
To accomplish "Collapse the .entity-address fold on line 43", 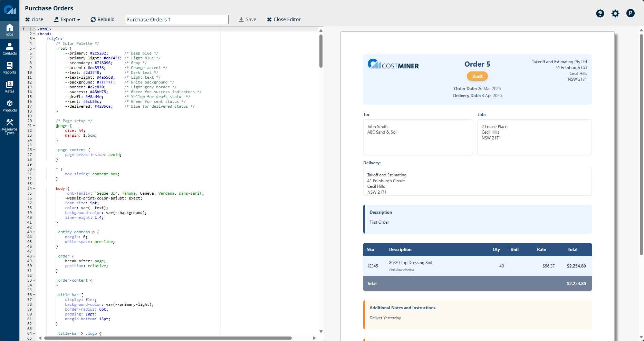I will (34, 232).
